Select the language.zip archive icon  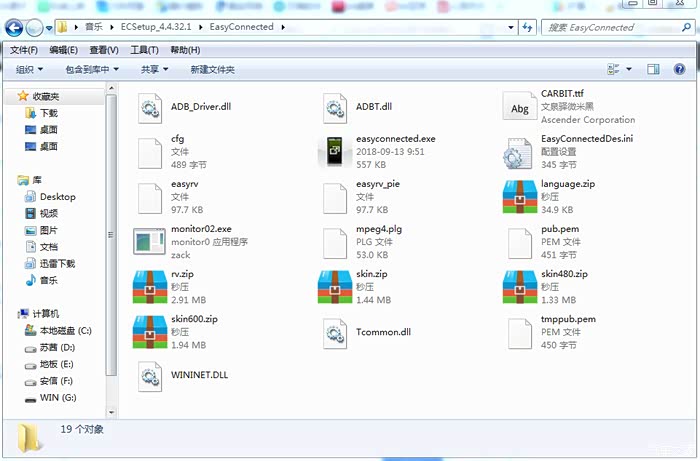point(518,197)
